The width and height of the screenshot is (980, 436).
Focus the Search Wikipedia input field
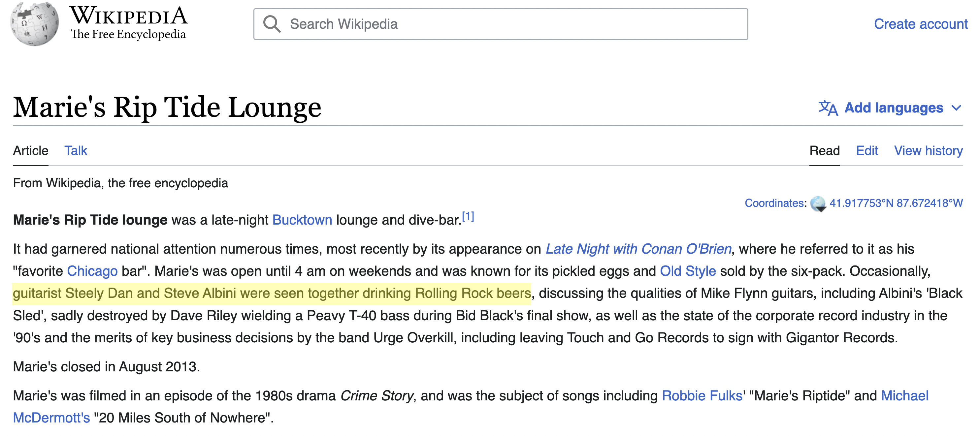(x=501, y=24)
